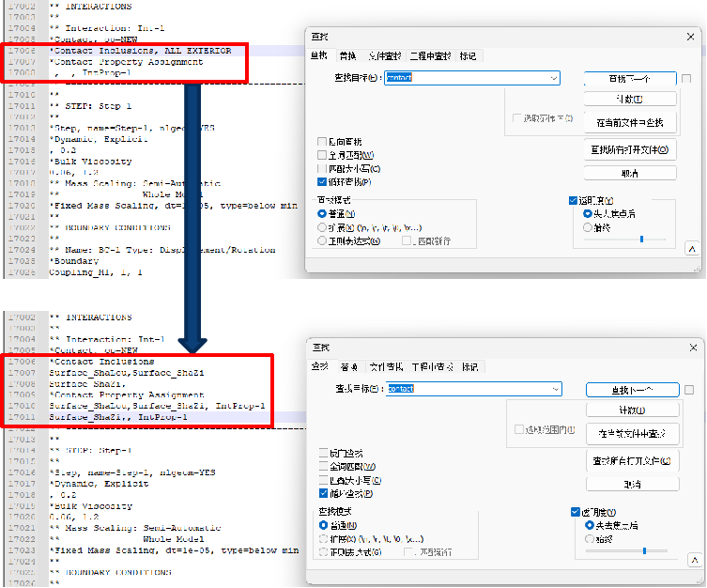The height and width of the screenshot is (588, 707).
Task: Click line '** Name: BC-1 Type: Displacement/Rotation'
Action: (162, 250)
